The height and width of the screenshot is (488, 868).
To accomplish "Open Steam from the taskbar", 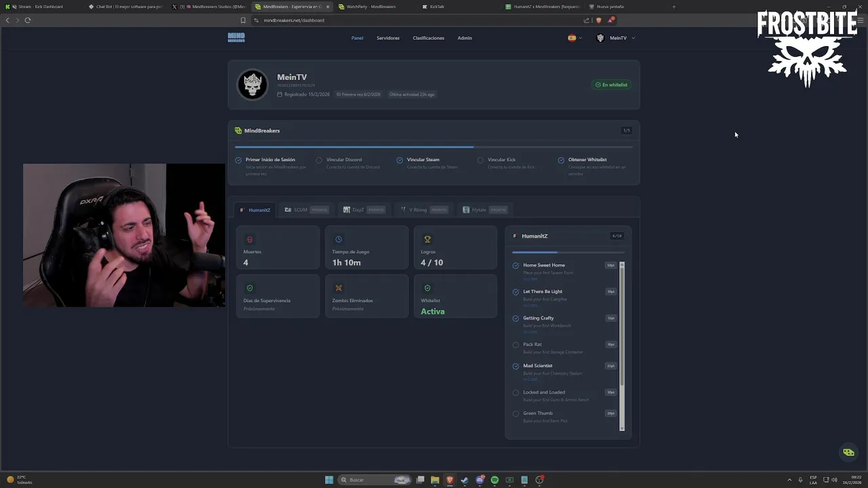I will 465,480.
